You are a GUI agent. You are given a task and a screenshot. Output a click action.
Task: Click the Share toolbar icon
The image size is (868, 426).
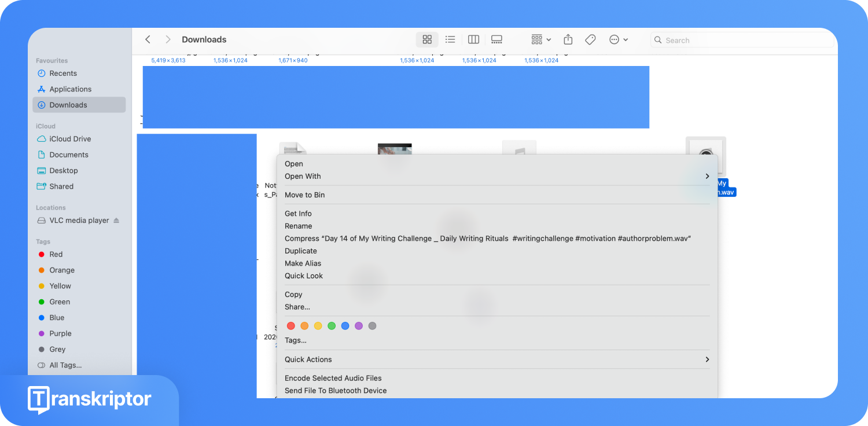point(568,39)
